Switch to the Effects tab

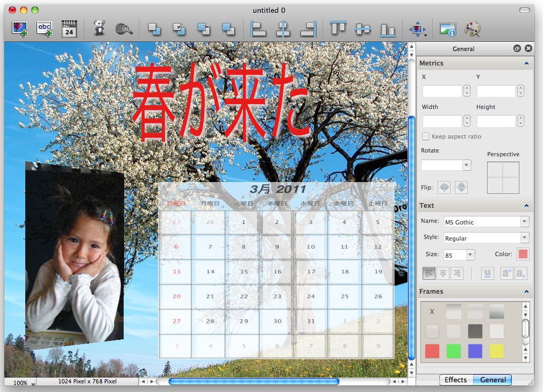pyautogui.click(x=456, y=380)
